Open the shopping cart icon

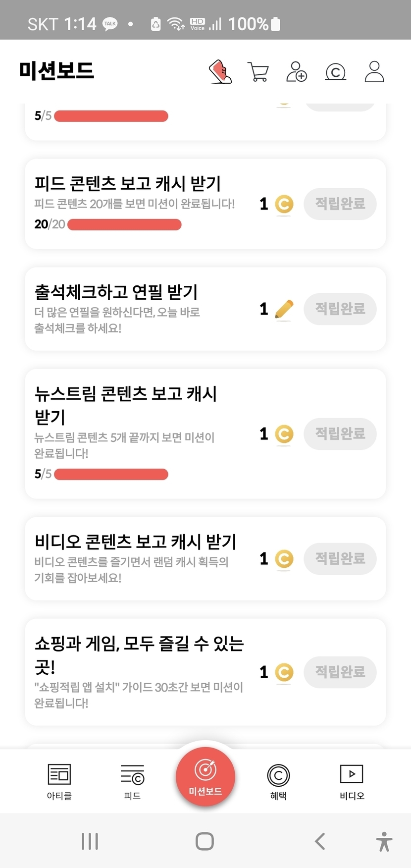pyautogui.click(x=258, y=72)
